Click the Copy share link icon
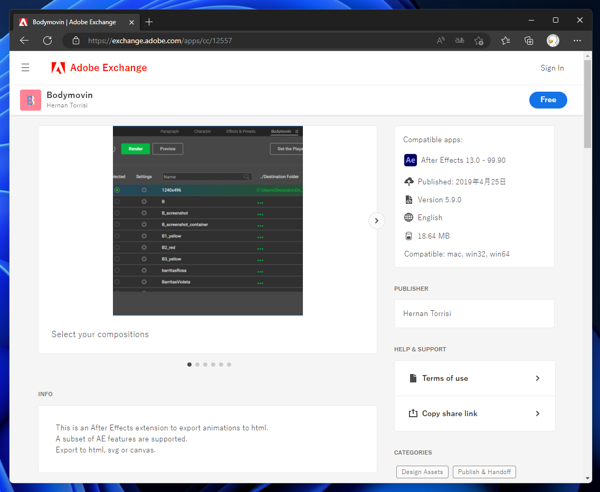Screen dimensions: 600x492 point(413,413)
